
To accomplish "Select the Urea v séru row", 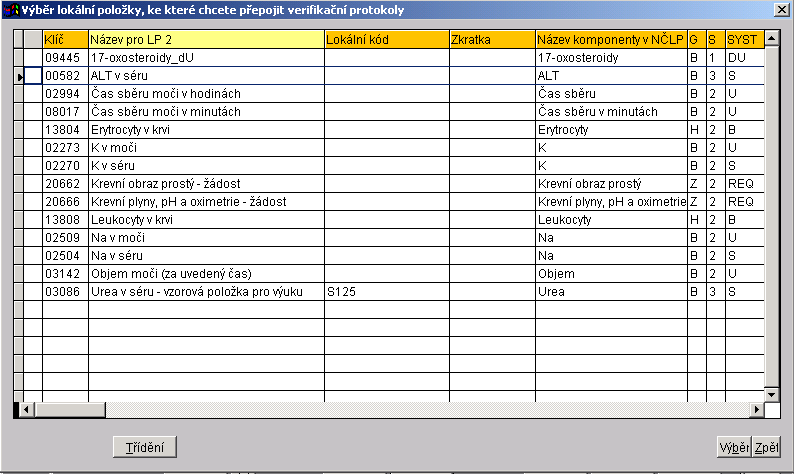I will click(x=205, y=291).
